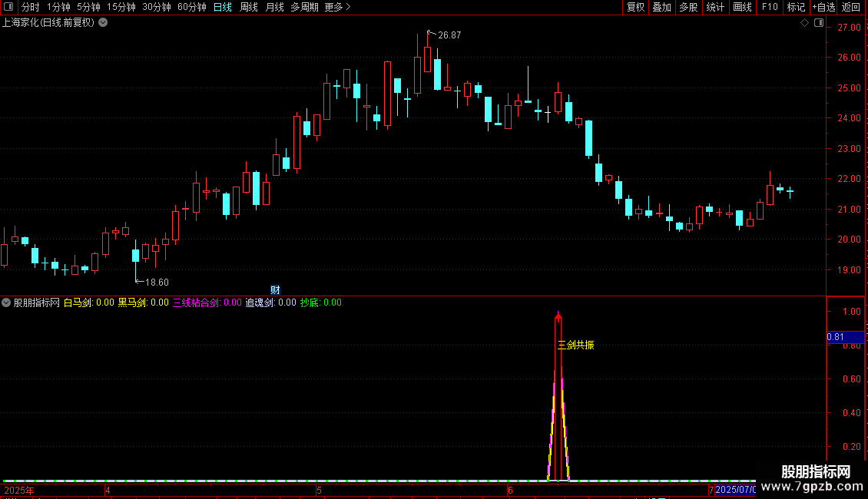Viewport: 868px width, 499px height.
Task: Switch to 周线 weekly chart
Action: tap(249, 7)
